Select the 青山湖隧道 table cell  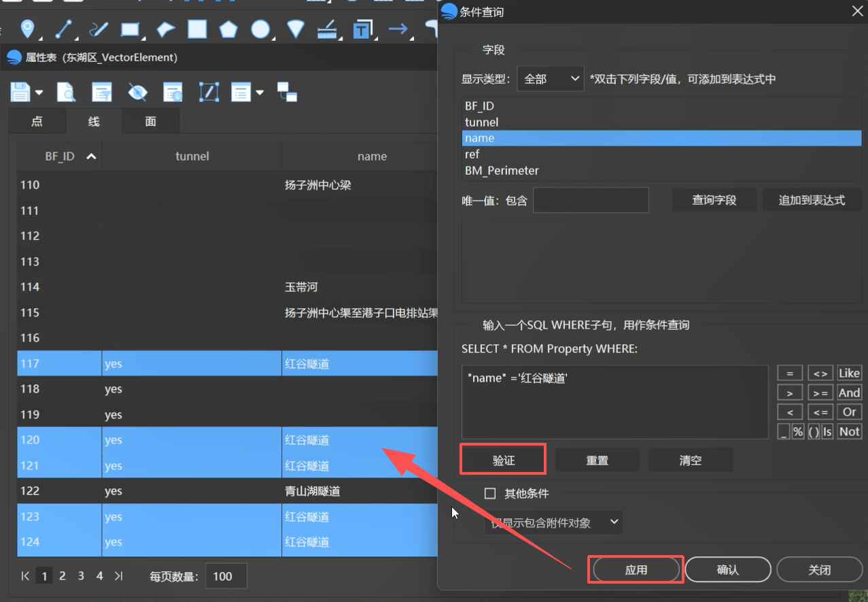(359, 491)
